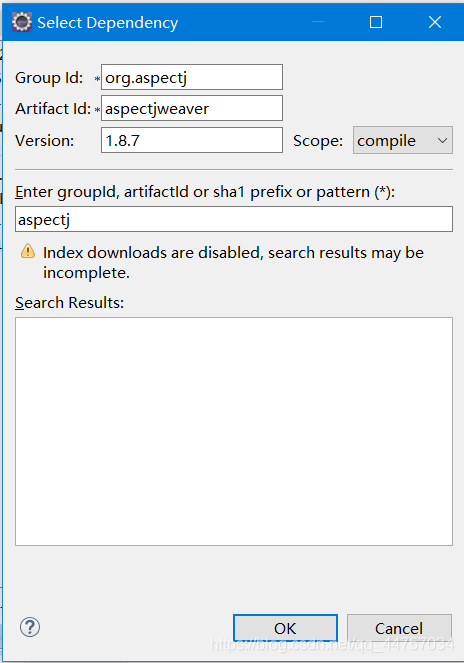464x663 pixels.
Task: Click the Eclipse icon in the title bar
Action: click(22, 22)
